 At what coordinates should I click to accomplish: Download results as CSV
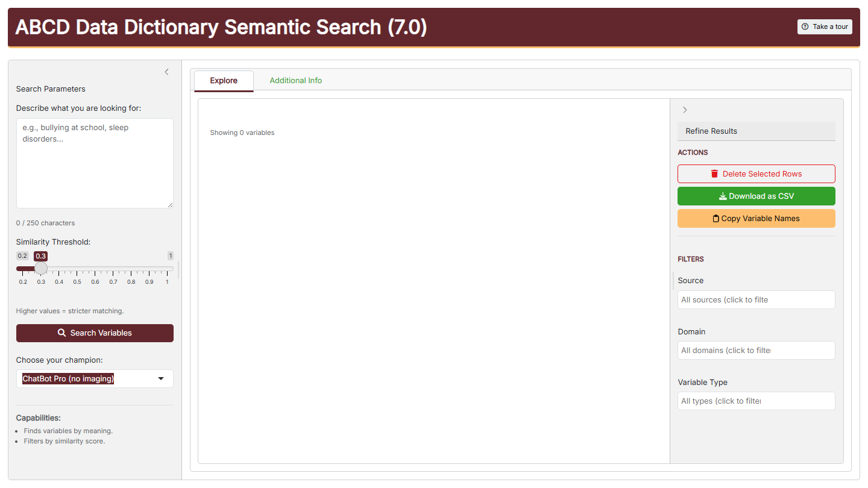[x=756, y=196]
